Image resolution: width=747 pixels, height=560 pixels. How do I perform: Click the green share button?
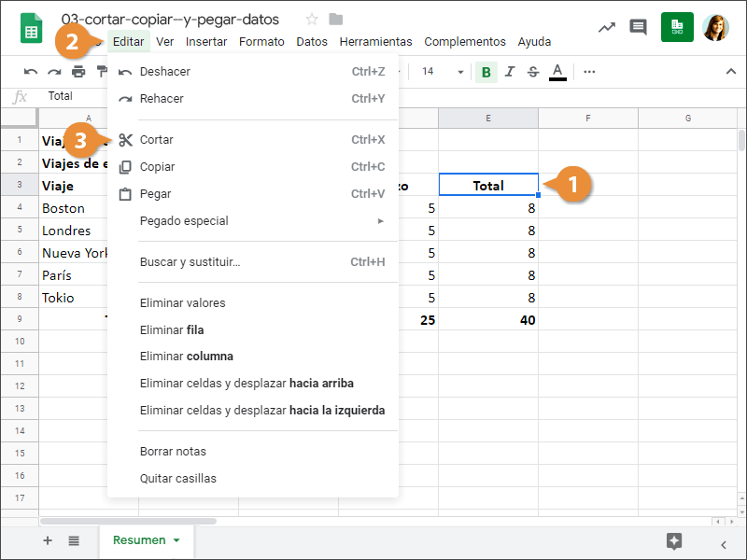677,27
